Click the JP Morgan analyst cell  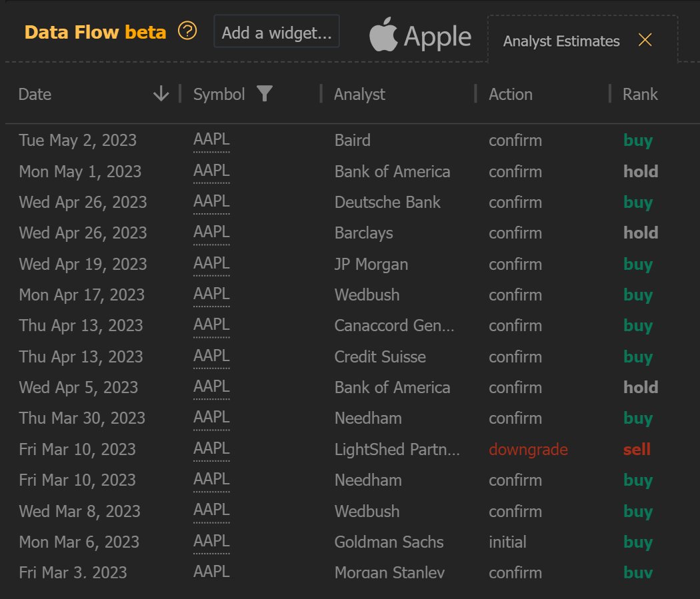[x=371, y=265]
